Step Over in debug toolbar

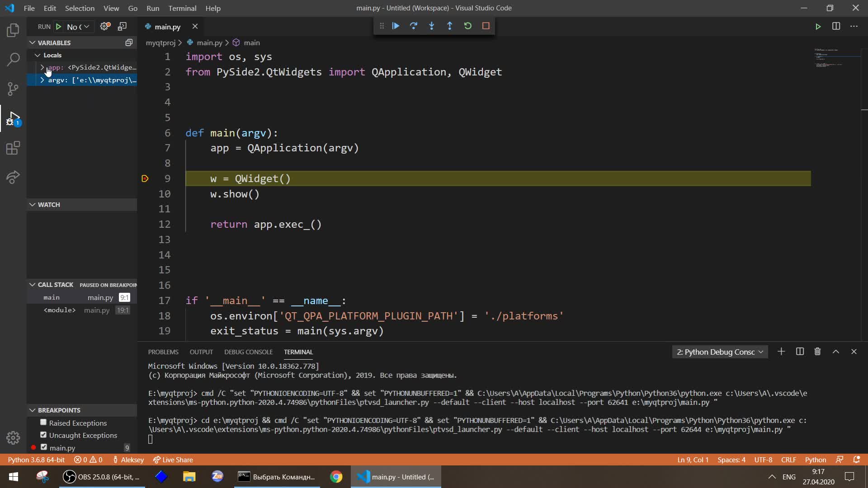(x=413, y=26)
